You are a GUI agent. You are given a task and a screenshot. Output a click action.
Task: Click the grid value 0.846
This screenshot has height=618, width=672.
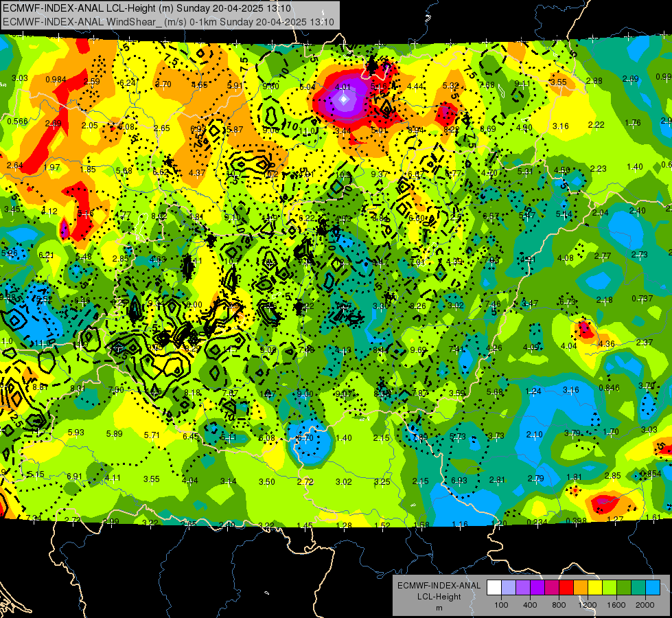pyautogui.click(x=609, y=388)
